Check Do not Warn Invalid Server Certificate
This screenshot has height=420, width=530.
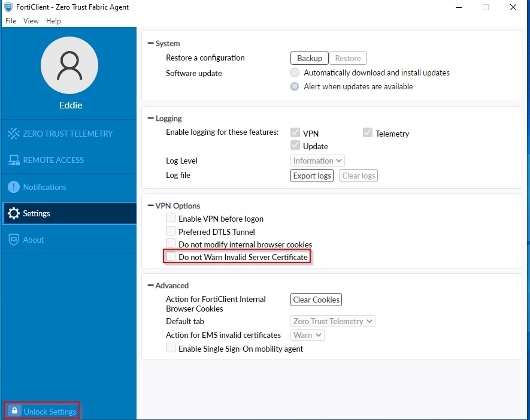click(171, 256)
